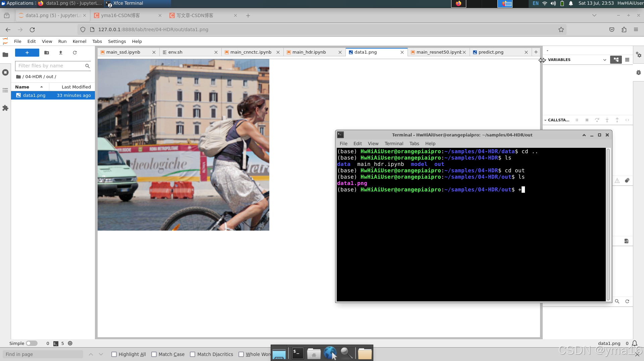Click debugger Step Over icon
The height and width of the screenshot is (361, 644).
(x=597, y=120)
